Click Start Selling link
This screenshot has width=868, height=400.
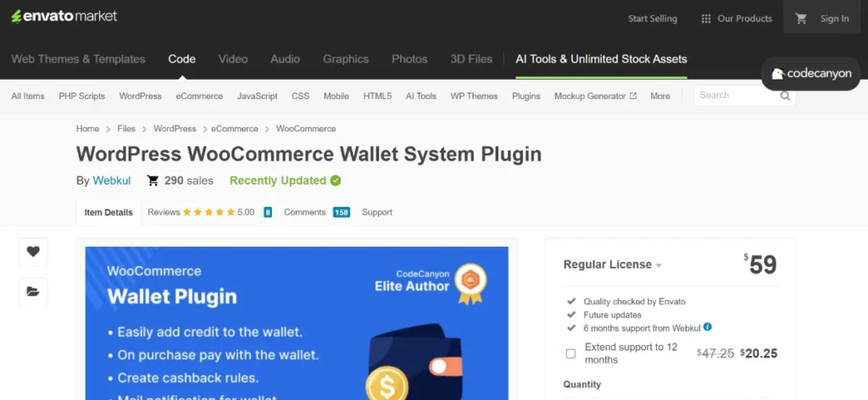[x=653, y=19]
